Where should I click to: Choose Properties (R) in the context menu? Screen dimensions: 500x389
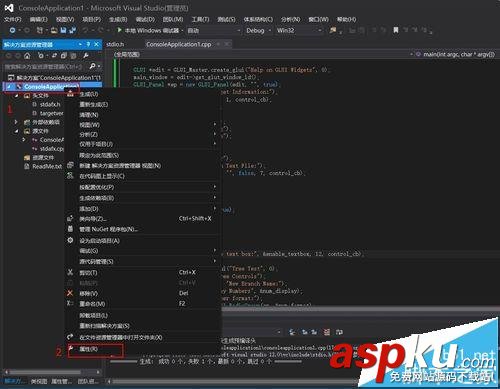(x=88, y=349)
